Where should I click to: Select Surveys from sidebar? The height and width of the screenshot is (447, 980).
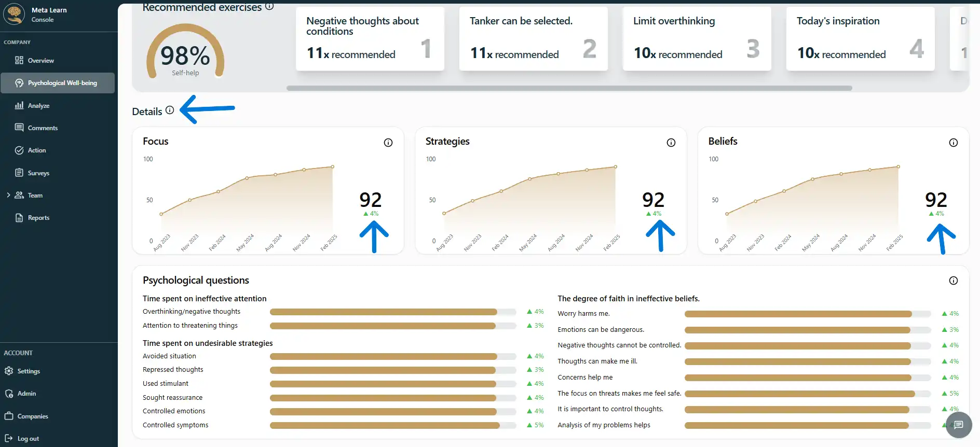click(38, 173)
